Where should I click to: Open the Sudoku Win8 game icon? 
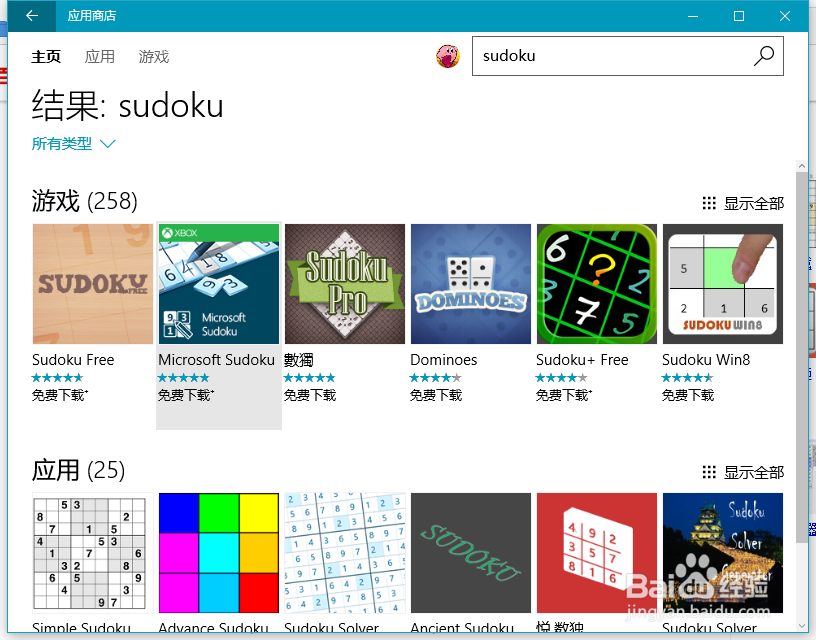point(723,284)
